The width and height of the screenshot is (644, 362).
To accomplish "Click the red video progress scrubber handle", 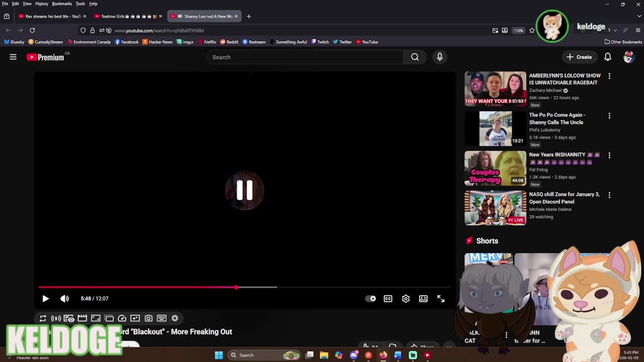I will (x=236, y=287).
